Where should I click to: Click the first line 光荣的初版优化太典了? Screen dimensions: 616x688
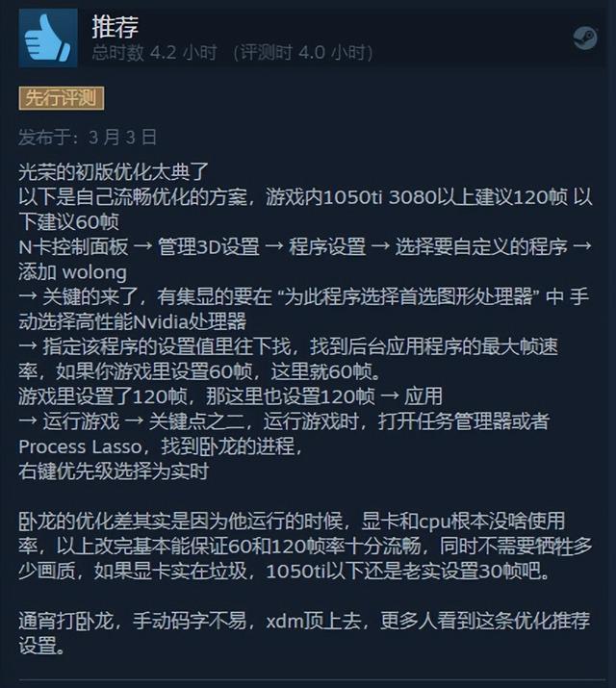(x=114, y=171)
